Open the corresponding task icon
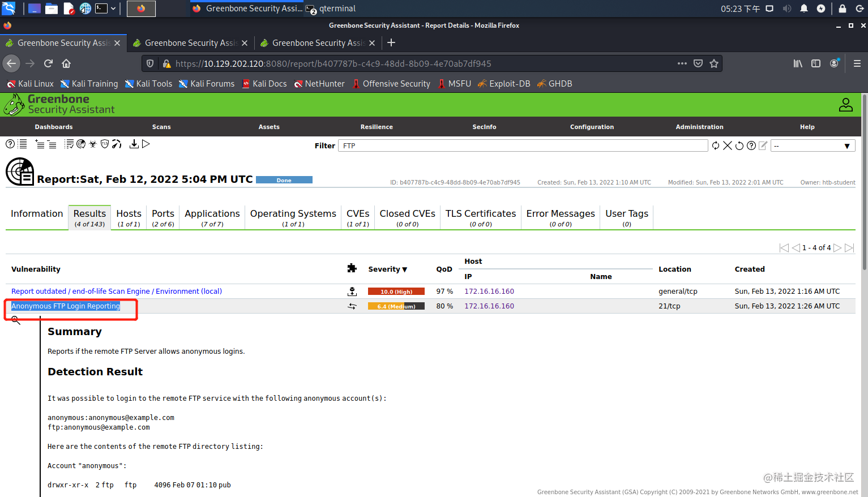 click(x=69, y=144)
